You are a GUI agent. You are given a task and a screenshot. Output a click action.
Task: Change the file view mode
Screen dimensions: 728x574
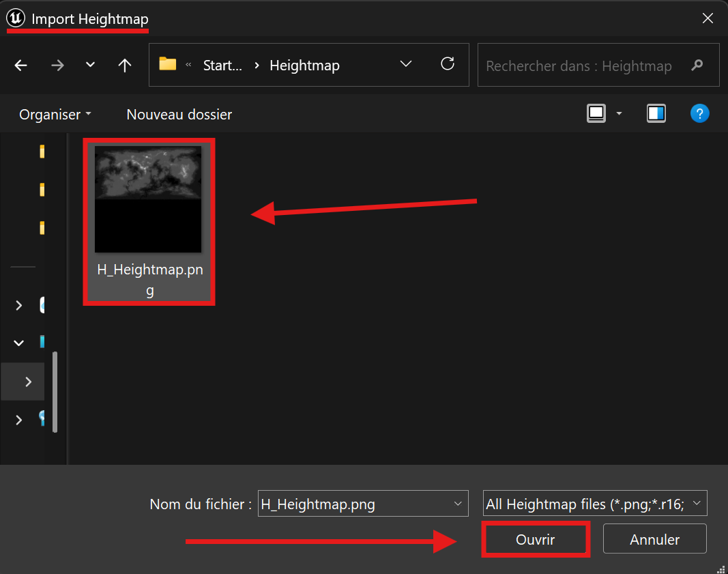tap(596, 113)
